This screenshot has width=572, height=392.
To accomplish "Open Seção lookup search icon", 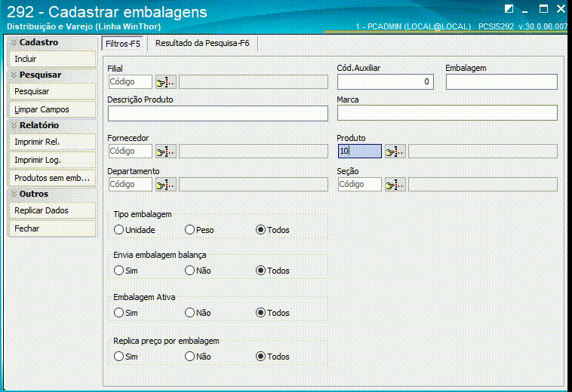I will point(395,185).
